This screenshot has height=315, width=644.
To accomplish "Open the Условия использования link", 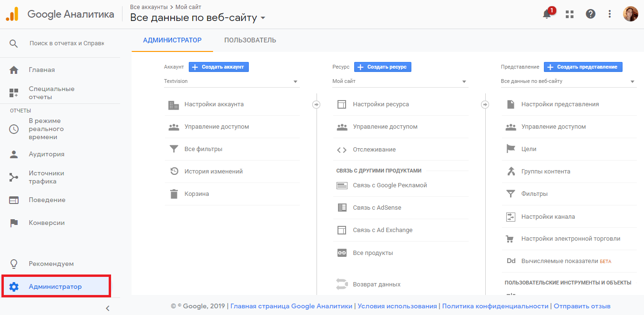I will 397,306.
